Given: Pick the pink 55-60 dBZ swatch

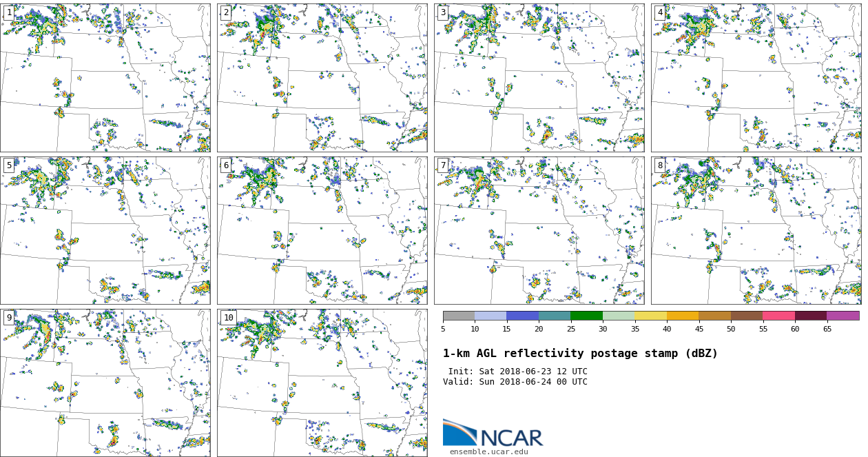Looking at the screenshot, I should click(x=778, y=316).
